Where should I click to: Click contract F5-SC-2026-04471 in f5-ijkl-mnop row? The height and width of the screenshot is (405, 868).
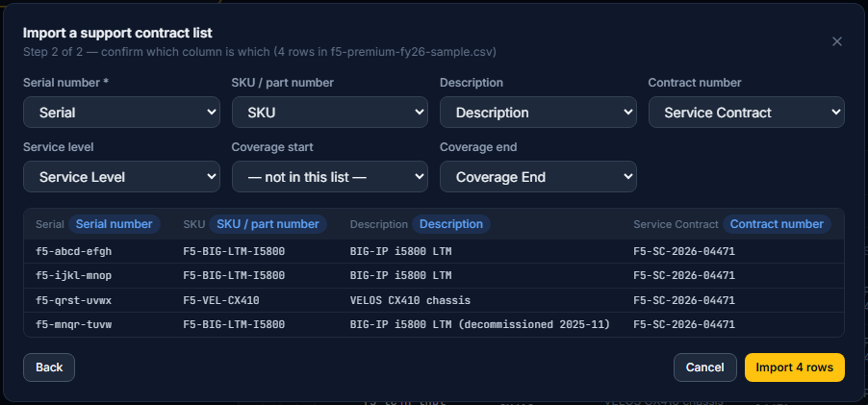pyautogui.click(x=684, y=275)
